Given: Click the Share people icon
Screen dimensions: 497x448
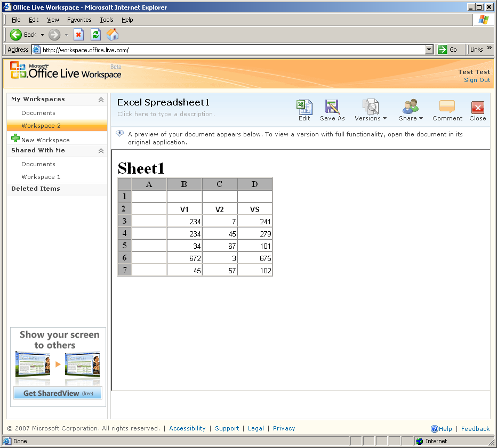Looking at the screenshot, I should click(x=411, y=107).
